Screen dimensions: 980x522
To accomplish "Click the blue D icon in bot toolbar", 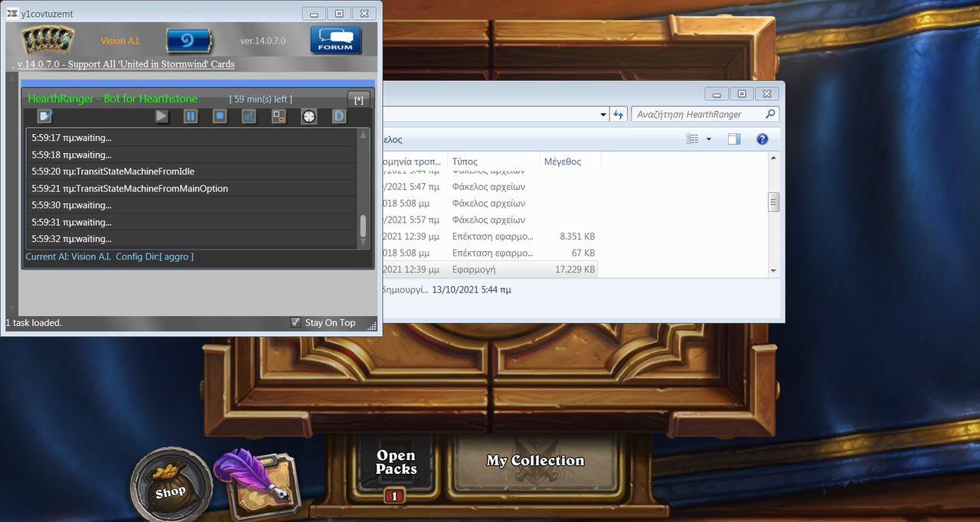I will point(339,116).
